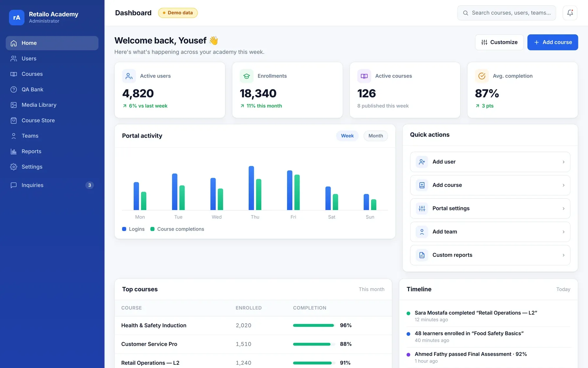Click the Retailo Academy rA logo
Viewport: 588px width, 368px height.
[x=17, y=17]
